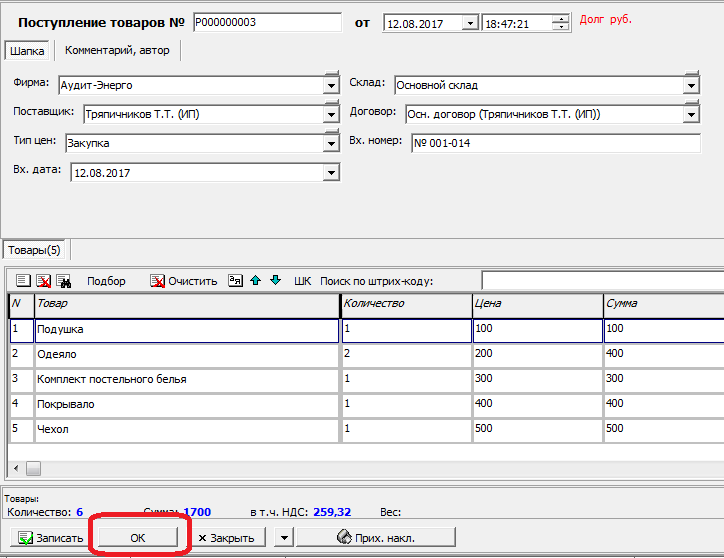The height and width of the screenshot is (558, 724).
Task: Move selected row down with green arrow
Action: [275, 281]
